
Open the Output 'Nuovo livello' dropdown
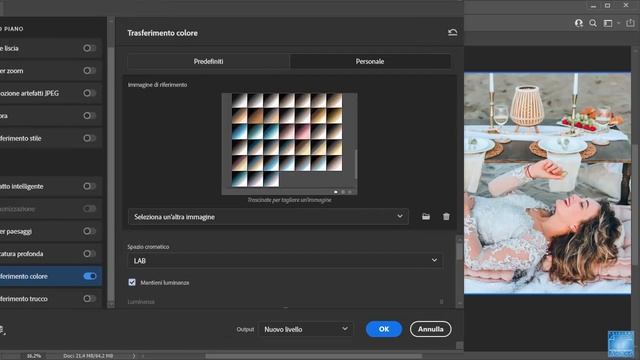(x=306, y=329)
